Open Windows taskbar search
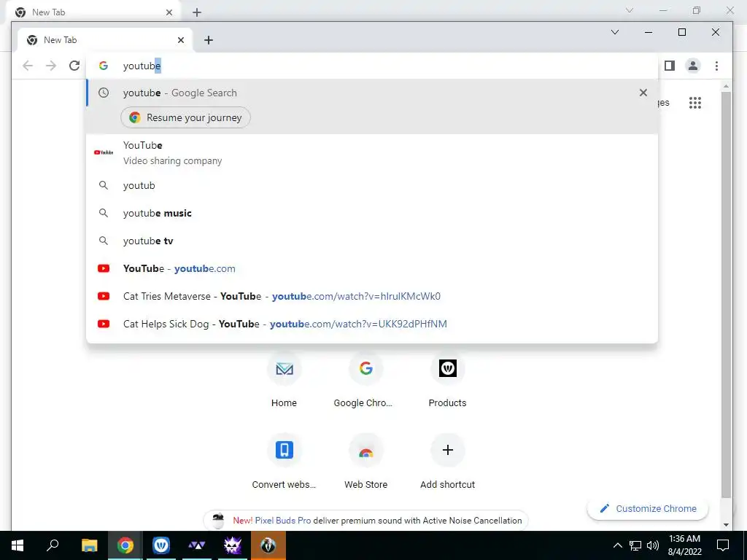747x560 pixels. tap(53, 545)
